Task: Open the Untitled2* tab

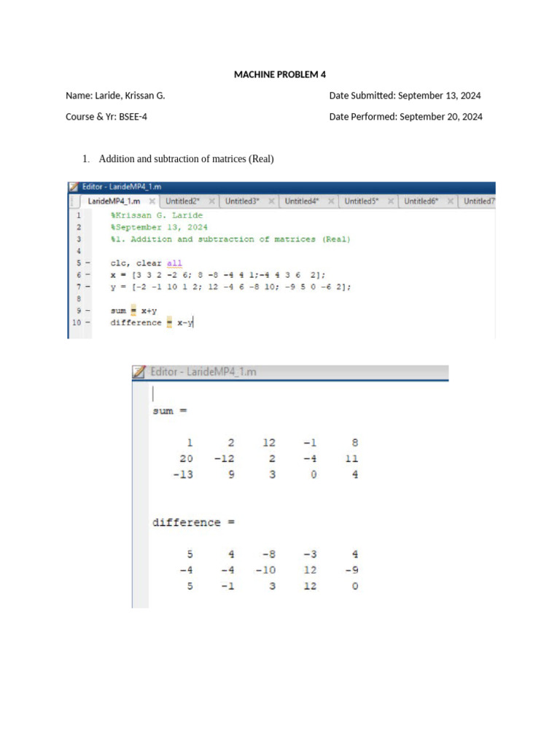Action: (183, 201)
